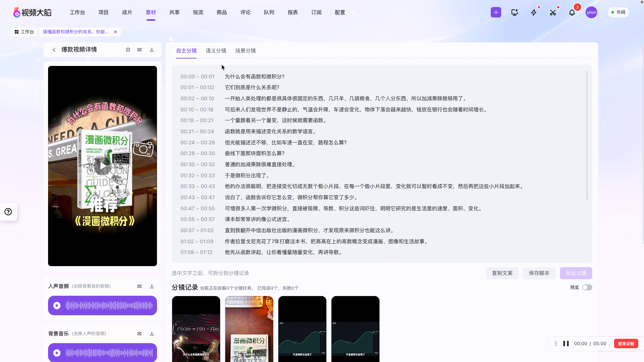This screenshot has width=644, height=362.
Task: Open the 商品 top menu
Action: point(222,12)
